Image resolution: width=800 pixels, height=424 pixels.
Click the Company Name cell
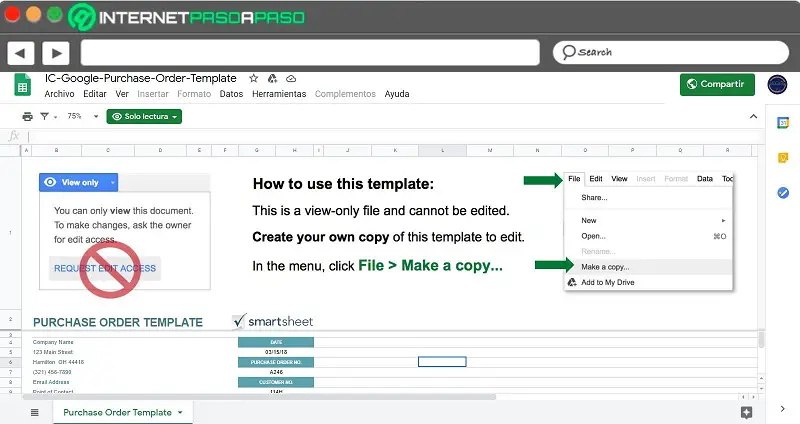[53, 342]
